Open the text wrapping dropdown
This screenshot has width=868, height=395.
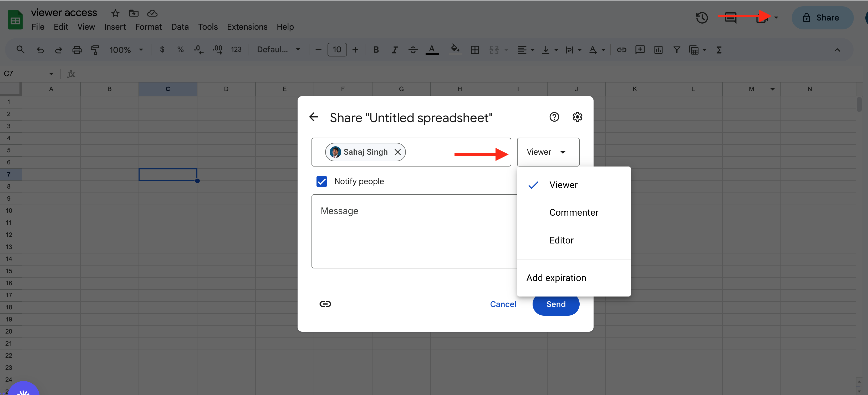coord(574,50)
